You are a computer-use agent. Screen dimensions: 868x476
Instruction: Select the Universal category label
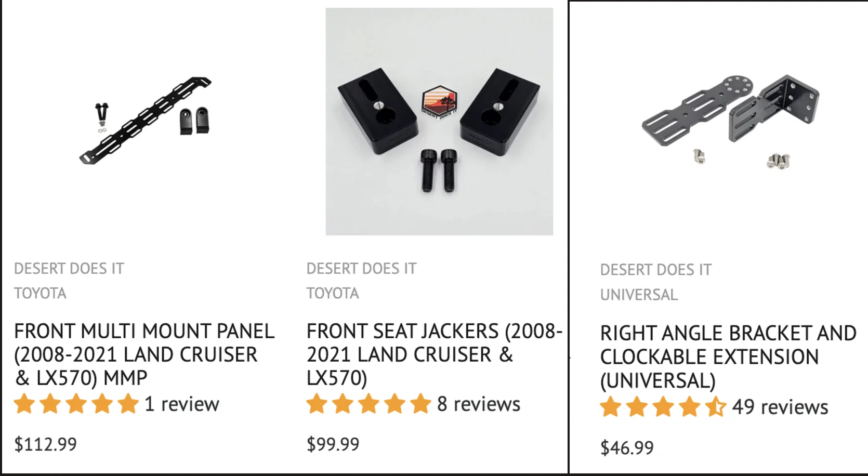coord(639,295)
